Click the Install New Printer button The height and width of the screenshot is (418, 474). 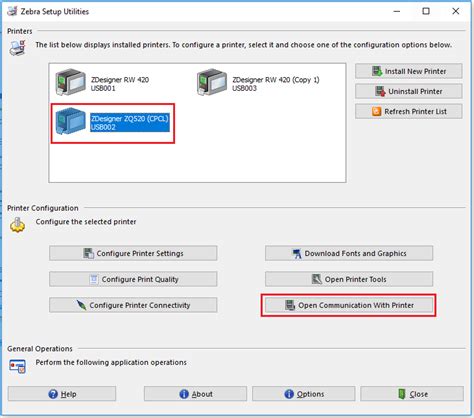tap(409, 71)
